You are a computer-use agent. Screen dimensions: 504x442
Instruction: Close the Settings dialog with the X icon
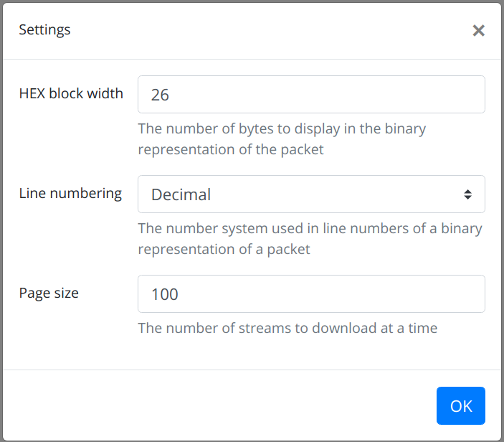click(478, 30)
